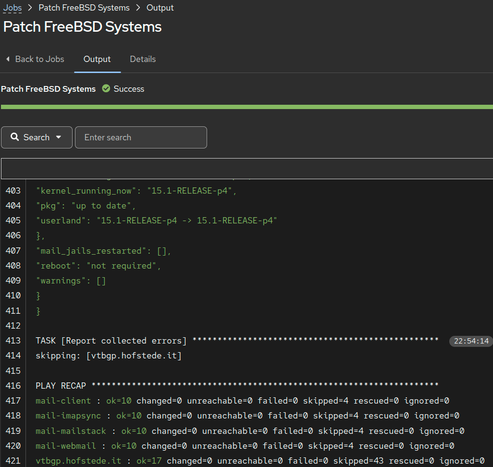Screen dimensions: 493x467
Task: Open the Search filter dropdown
Action: (37, 137)
